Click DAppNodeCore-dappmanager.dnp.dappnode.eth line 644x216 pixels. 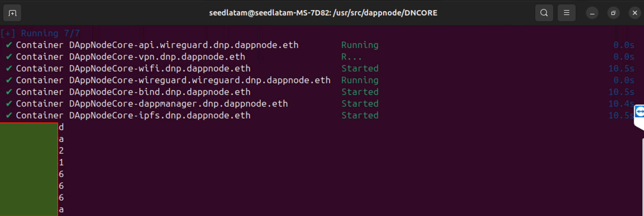click(178, 104)
